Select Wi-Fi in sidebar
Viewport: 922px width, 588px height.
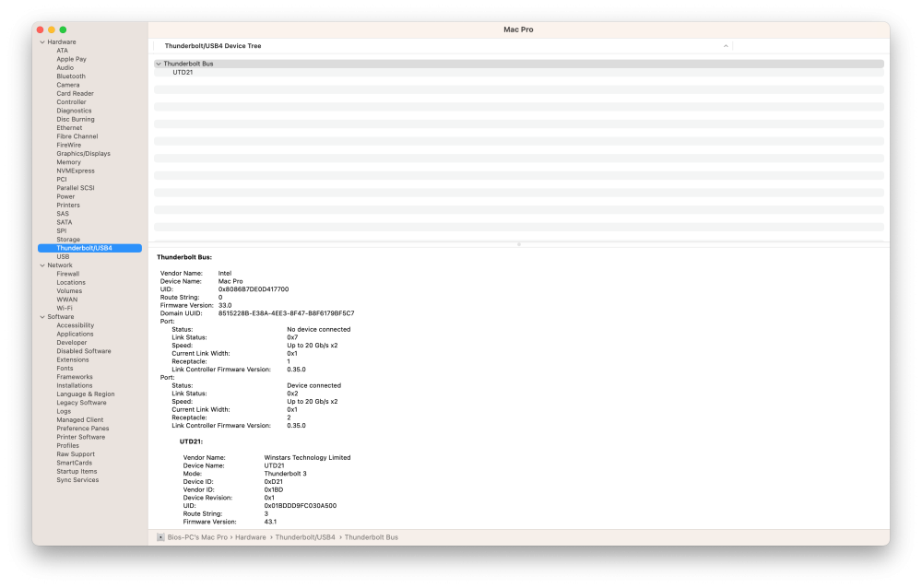pyautogui.click(x=65, y=308)
